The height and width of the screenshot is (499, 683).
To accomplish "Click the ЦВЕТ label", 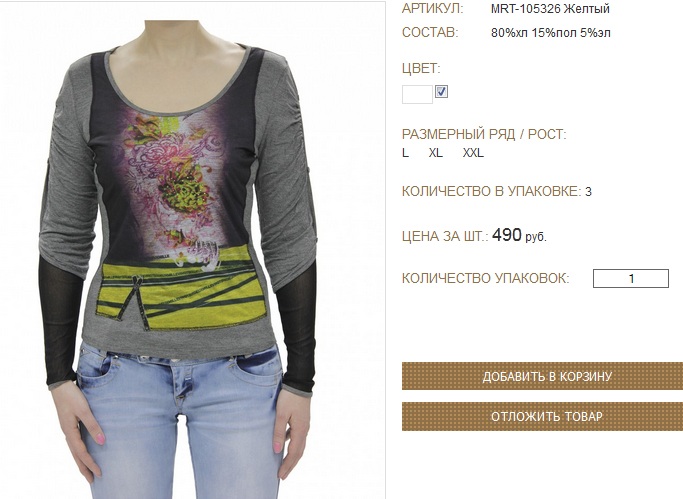I will point(421,68).
